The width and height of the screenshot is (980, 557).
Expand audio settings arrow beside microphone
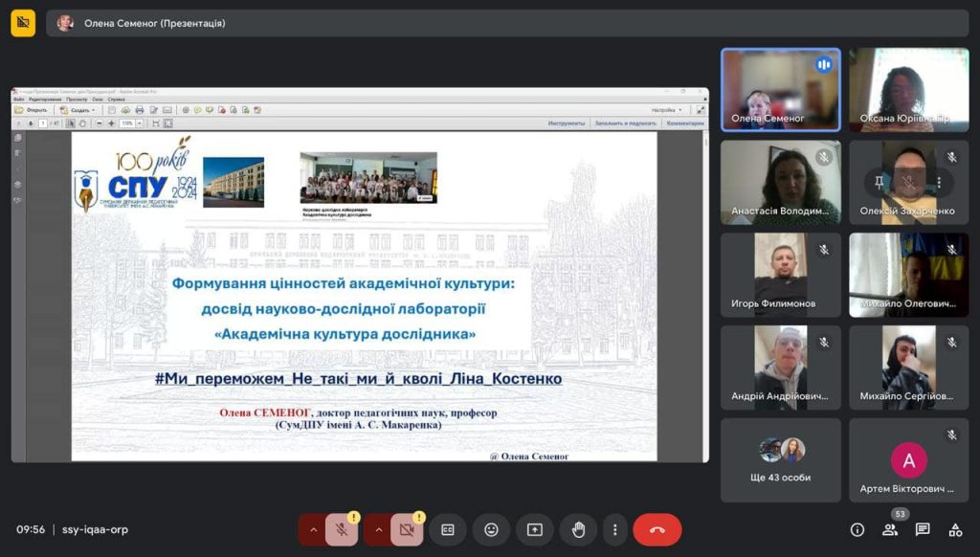[312, 529]
